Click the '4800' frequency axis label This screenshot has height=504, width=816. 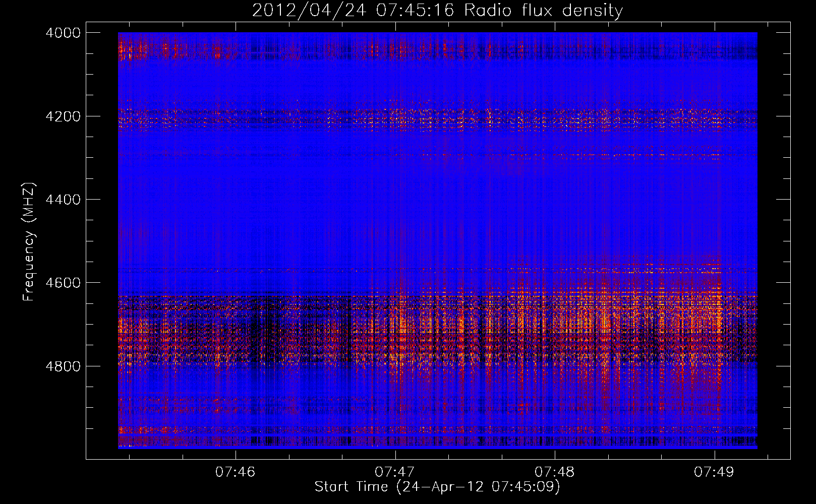pos(63,366)
